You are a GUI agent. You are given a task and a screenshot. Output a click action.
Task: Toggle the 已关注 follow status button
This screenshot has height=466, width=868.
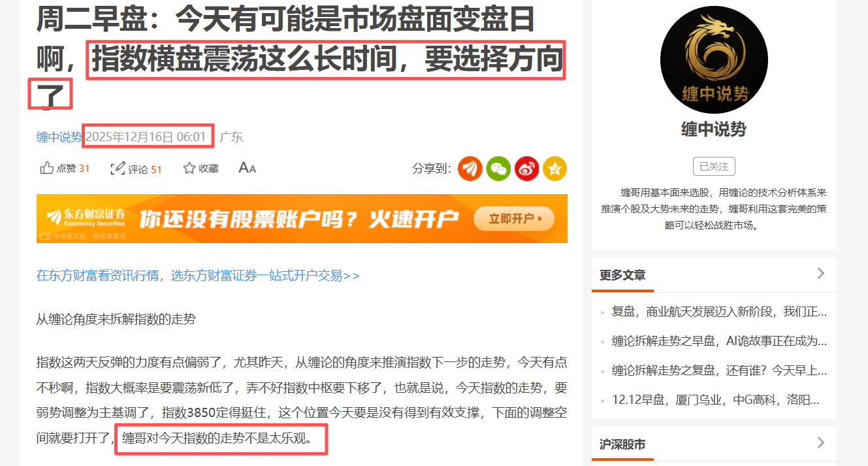click(714, 167)
